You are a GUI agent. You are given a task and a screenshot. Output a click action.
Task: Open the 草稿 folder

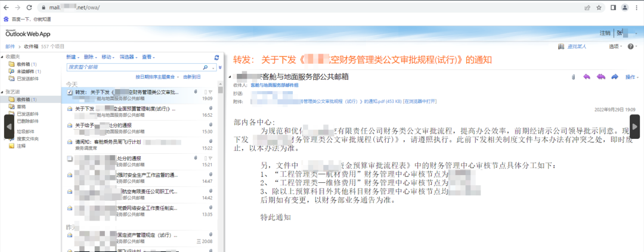21,107
